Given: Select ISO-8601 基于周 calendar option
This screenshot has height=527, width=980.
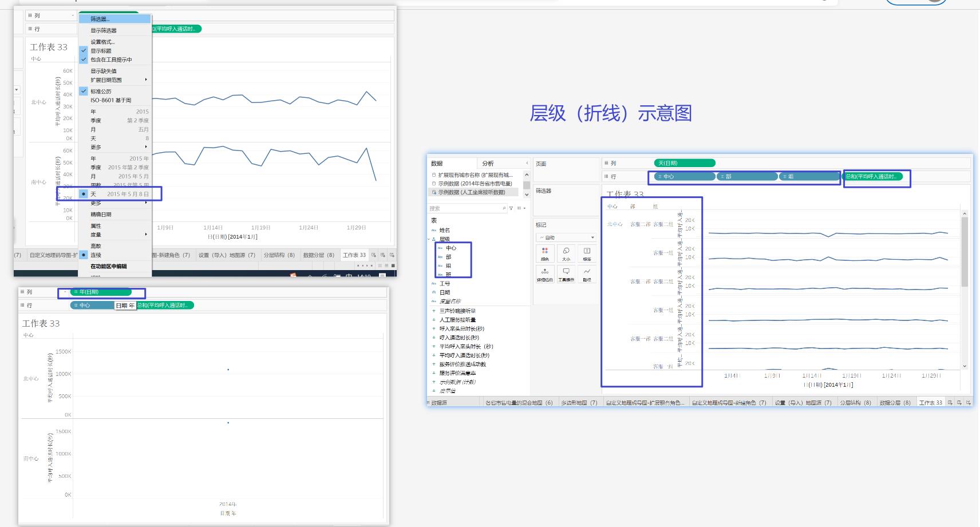Looking at the screenshot, I should point(115,100).
